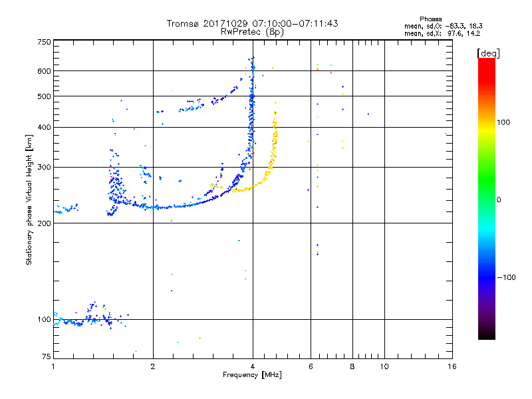This screenshot has height=399, width=532.
Task: Click the rainbow phase colorbar
Action: tap(487, 199)
